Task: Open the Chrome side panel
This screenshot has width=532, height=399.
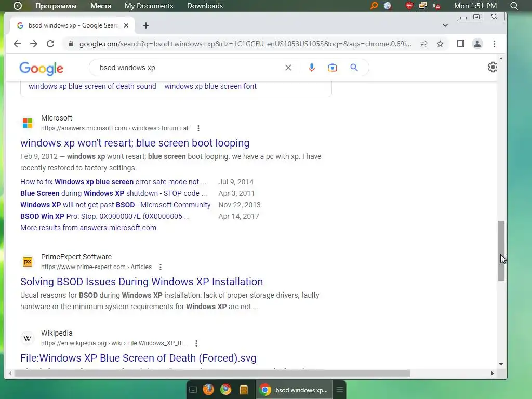Action: click(x=460, y=44)
